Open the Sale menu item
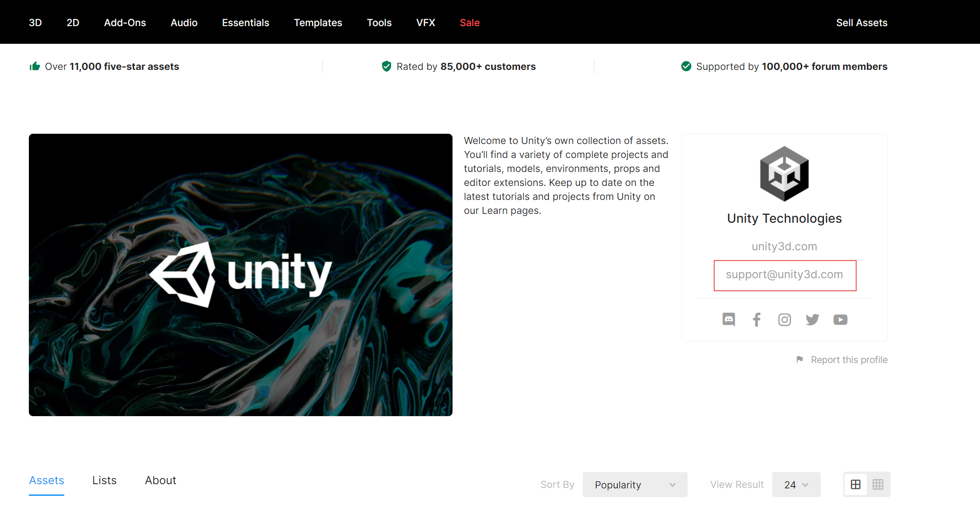 470,22
